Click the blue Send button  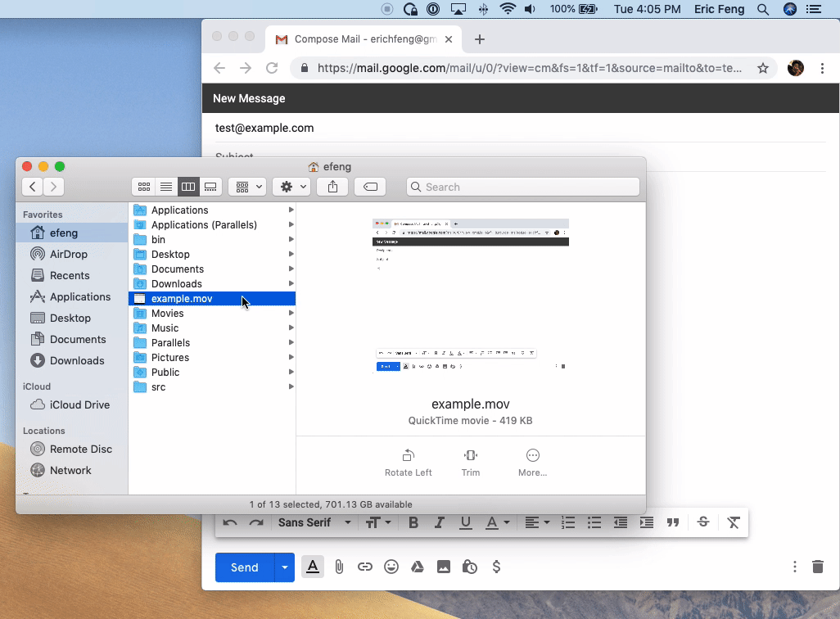[x=244, y=567]
